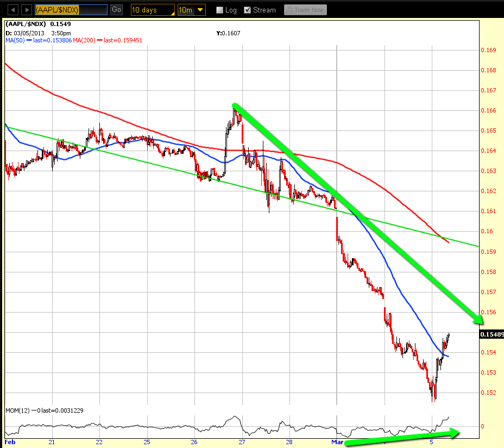504x448 pixels.
Task: Click the last=0.153806 MA(50) value
Action: (x=52, y=40)
